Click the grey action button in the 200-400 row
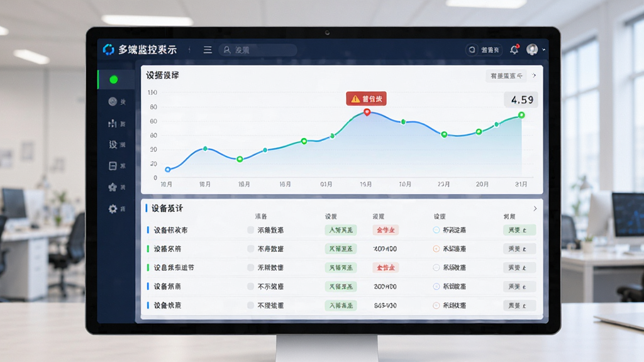Screen dimensions: 644x362 (519, 287)
